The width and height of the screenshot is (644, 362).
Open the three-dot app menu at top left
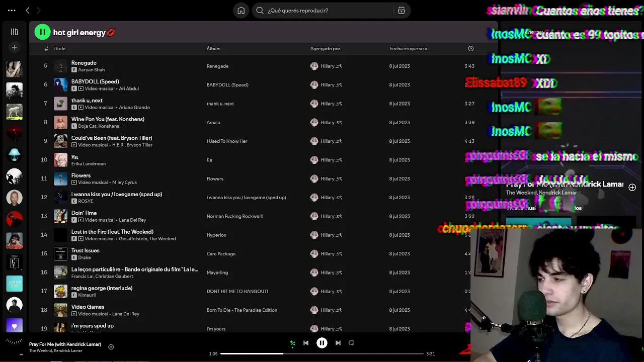tap(12, 10)
